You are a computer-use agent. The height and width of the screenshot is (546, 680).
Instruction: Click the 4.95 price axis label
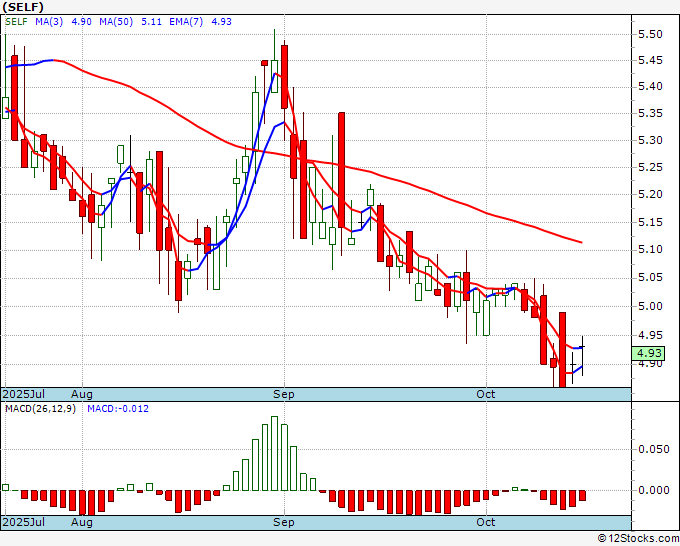click(651, 335)
